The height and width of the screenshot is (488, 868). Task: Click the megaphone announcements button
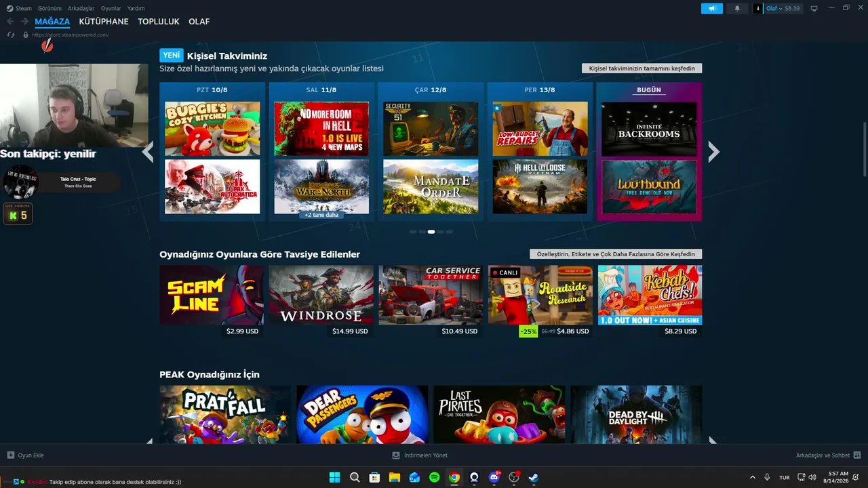[712, 8]
